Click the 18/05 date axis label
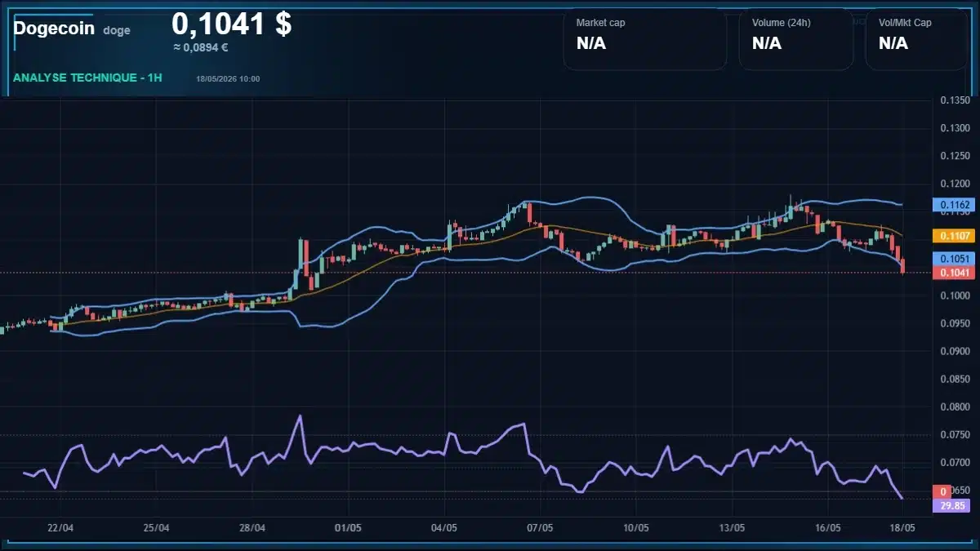Viewport: 980px width, 551px height. point(901,527)
